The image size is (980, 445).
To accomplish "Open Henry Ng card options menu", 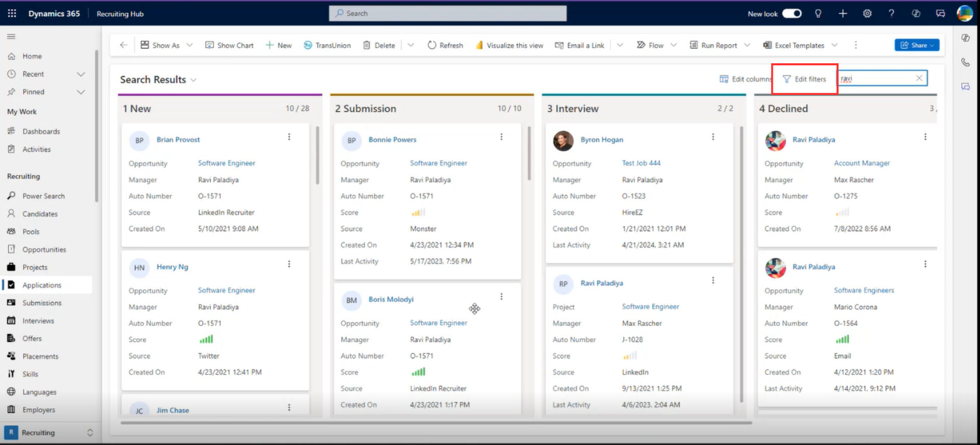I will (x=289, y=264).
